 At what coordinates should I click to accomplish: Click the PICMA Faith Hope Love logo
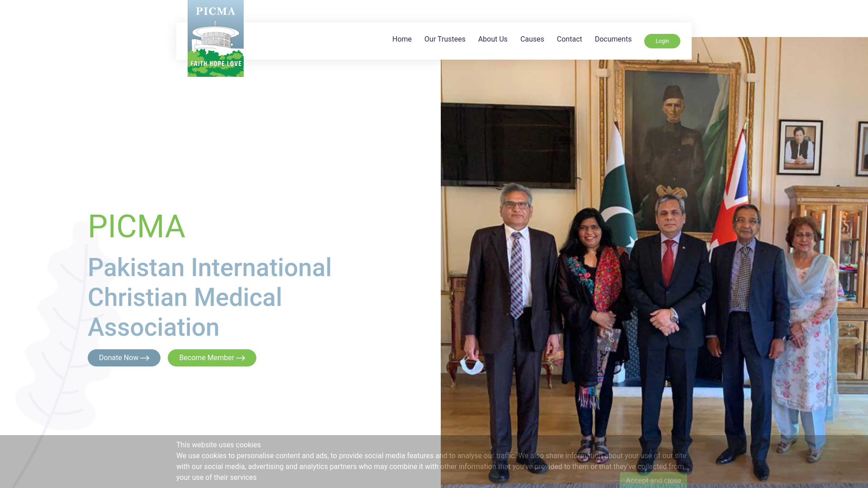pyautogui.click(x=216, y=38)
